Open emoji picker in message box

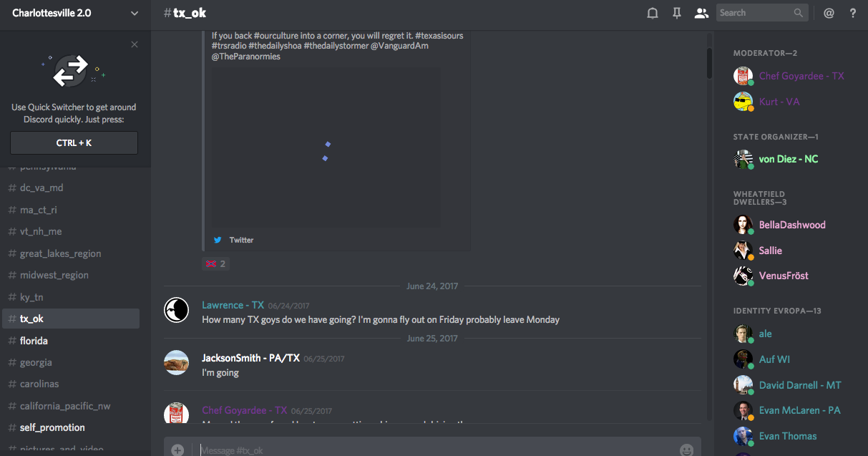(x=686, y=450)
